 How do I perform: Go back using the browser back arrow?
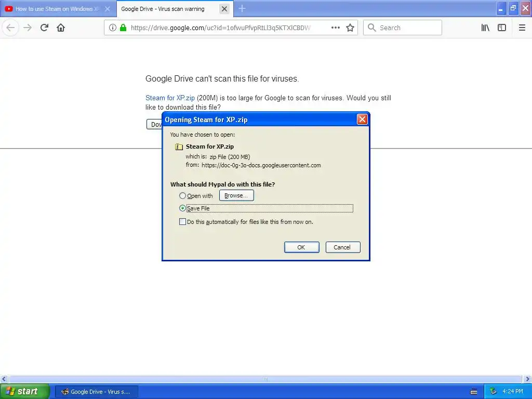tap(10, 28)
